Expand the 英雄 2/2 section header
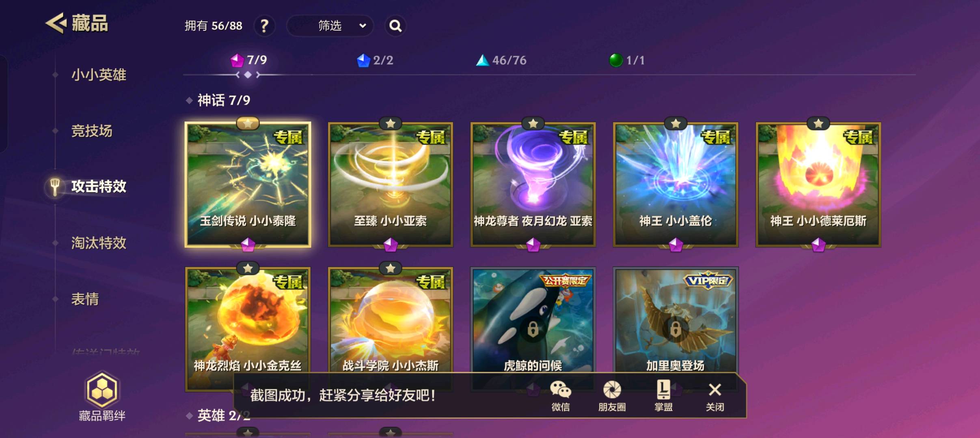 point(218,415)
